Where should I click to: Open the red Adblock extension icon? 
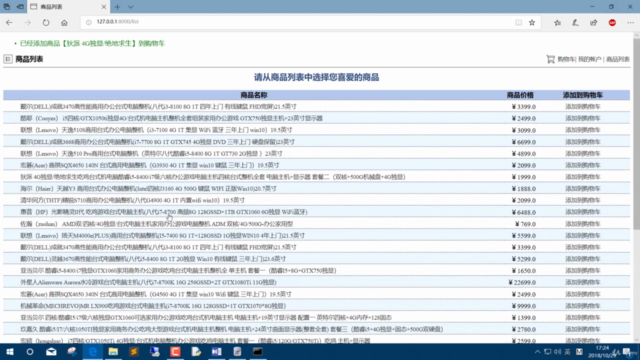click(612, 23)
